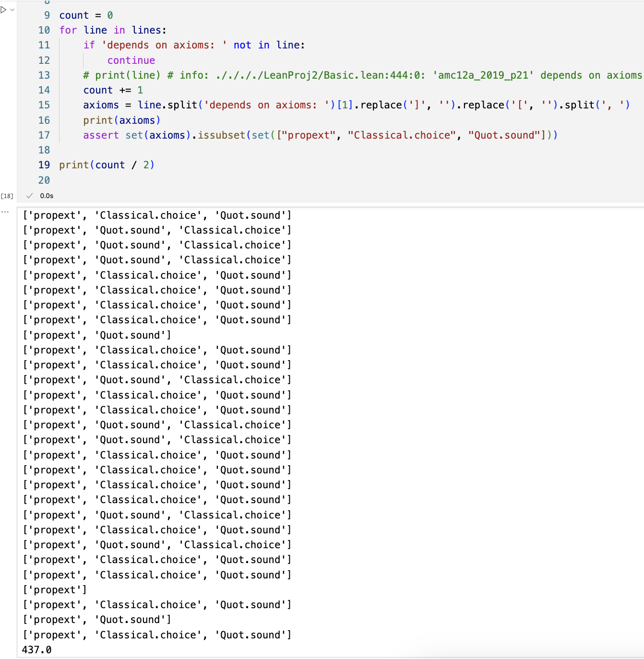Click the green success checkmark icon
Viewport: 644px width, 659px height.
(x=30, y=196)
